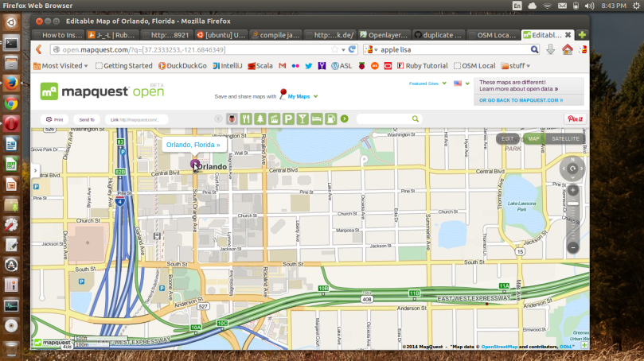Open the search engine selector dropdown

371,49
